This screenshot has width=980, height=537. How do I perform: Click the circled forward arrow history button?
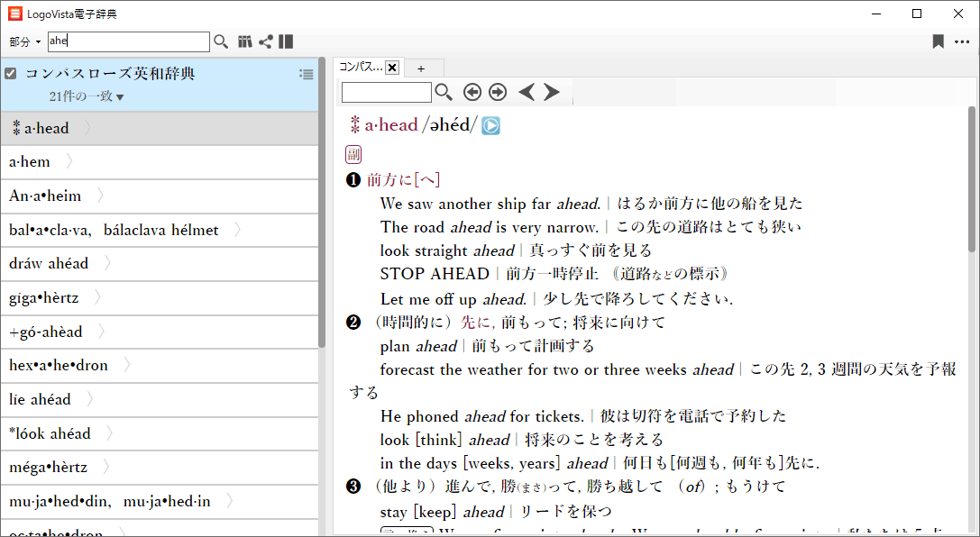pyautogui.click(x=498, y=92)
